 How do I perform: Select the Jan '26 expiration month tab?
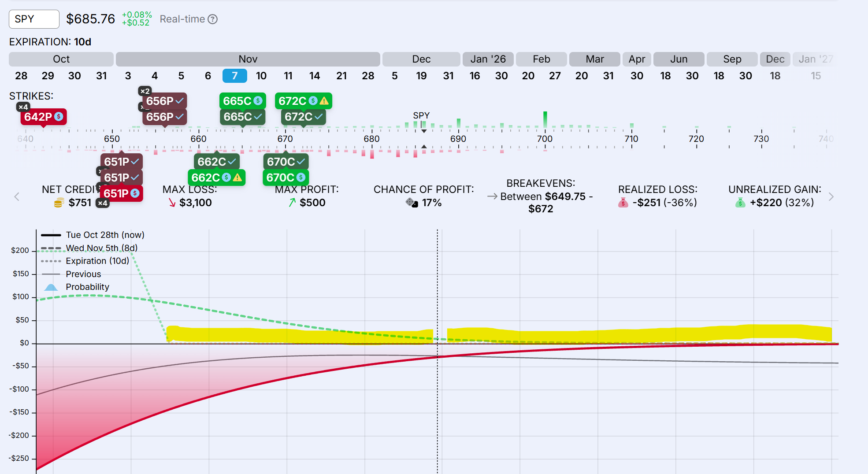[488, 59]
